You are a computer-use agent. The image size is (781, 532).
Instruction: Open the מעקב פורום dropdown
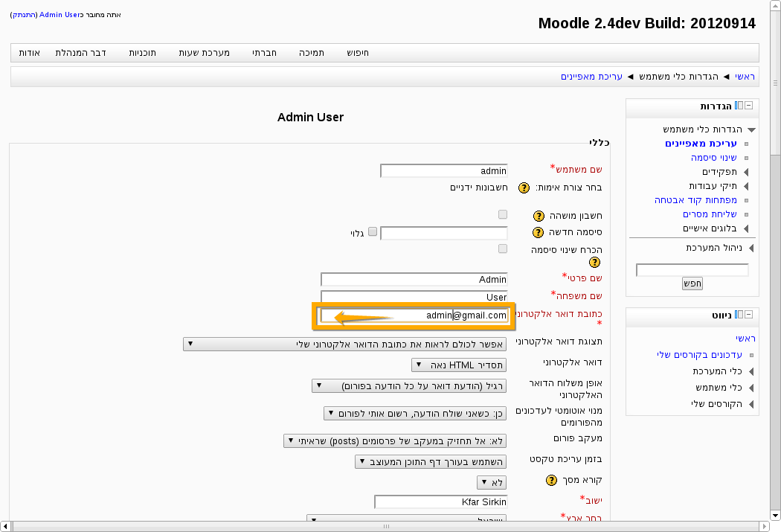395,440
